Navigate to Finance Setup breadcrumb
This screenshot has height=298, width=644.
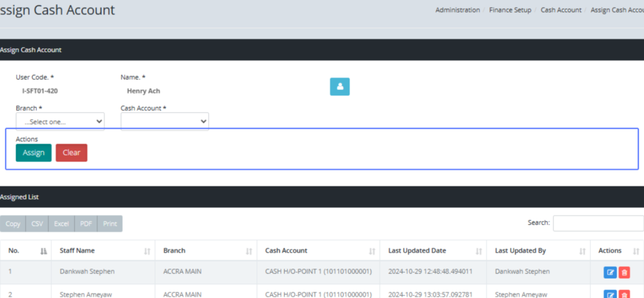point(510,10)
